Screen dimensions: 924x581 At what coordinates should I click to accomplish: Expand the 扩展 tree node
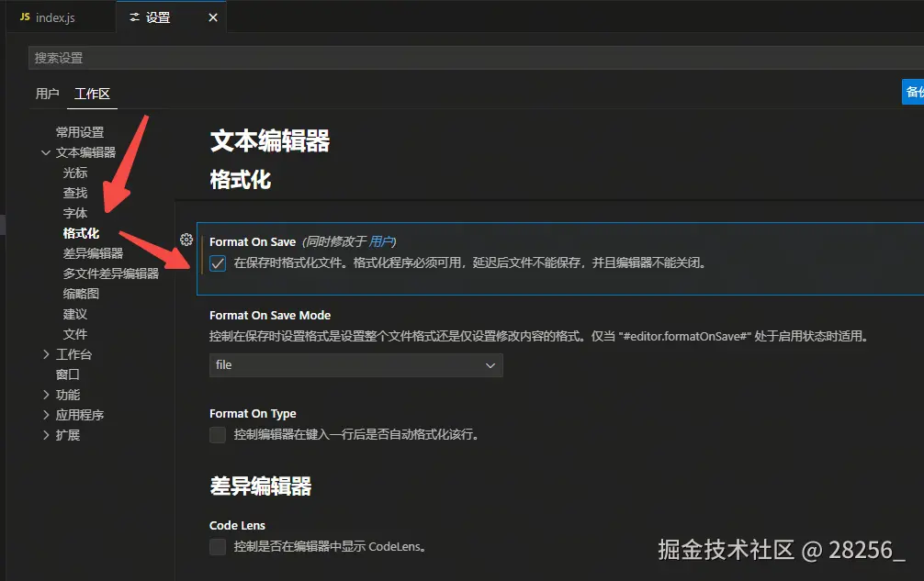46,434
